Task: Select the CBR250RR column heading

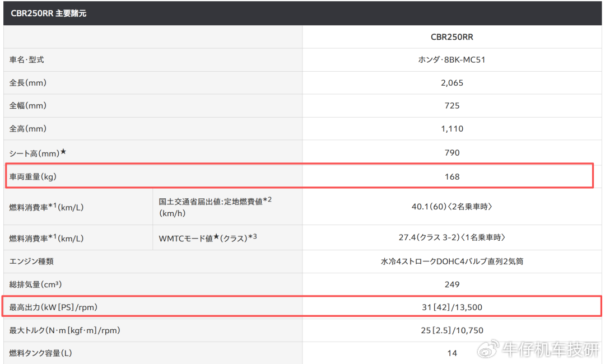Action: point(452,37)
